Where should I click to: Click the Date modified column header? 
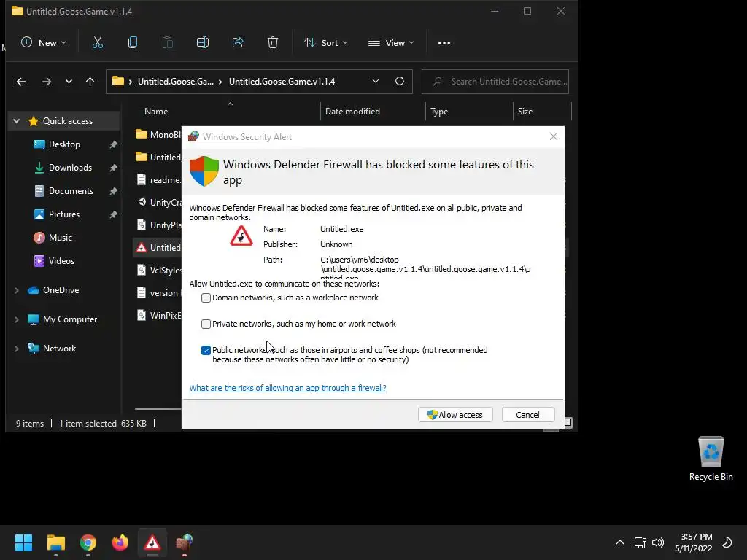373,112
